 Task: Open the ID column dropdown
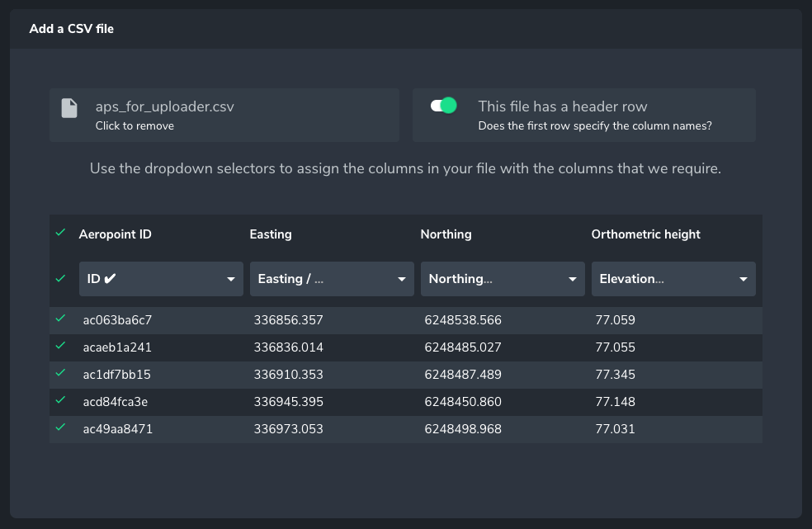coord(161,279)
